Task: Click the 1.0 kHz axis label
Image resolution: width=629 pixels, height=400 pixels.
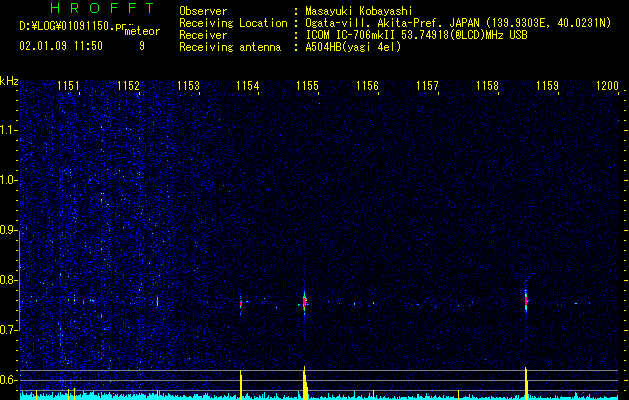Action: [x=8, y=180]
